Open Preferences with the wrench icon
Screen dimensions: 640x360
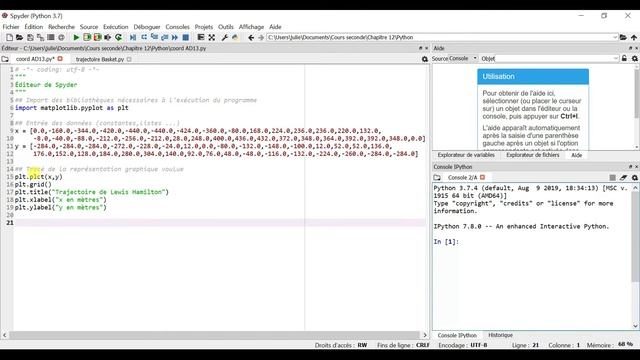(x=224, y=38)
